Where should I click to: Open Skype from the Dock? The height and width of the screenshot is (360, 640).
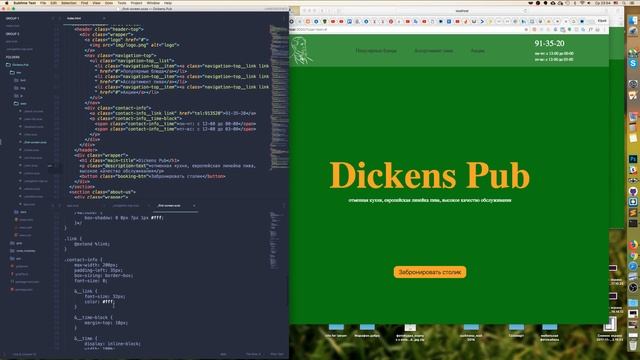pos(633,64)
